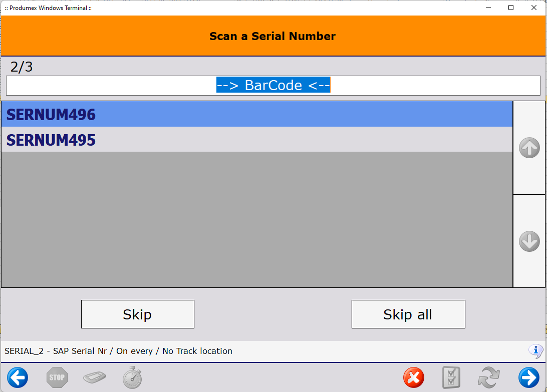
Task: Click the grey STOP sign icon
Action: pyautogui.click(x=57, y=377)
